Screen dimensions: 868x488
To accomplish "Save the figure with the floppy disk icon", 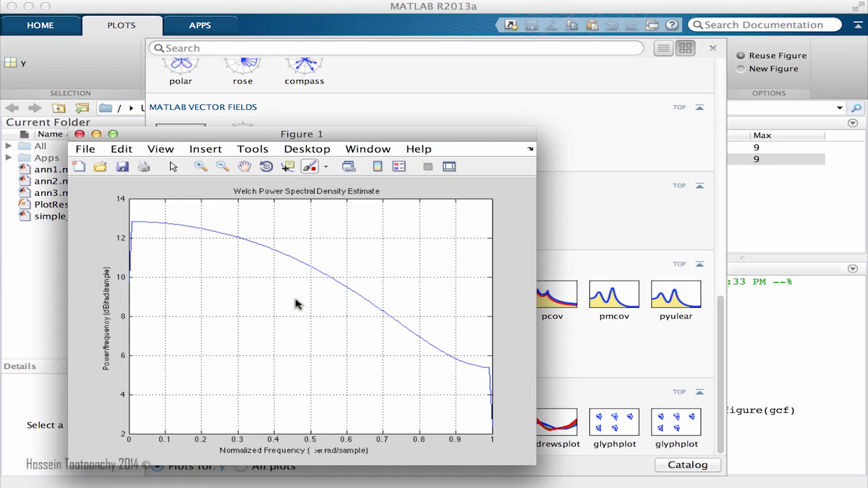I will pos(122,166).
